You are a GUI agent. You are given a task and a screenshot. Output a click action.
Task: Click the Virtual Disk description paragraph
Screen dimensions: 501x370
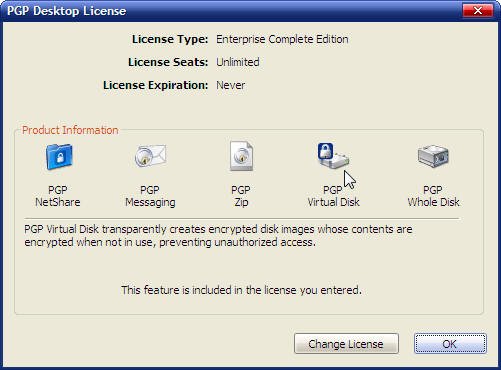(218, 236)
